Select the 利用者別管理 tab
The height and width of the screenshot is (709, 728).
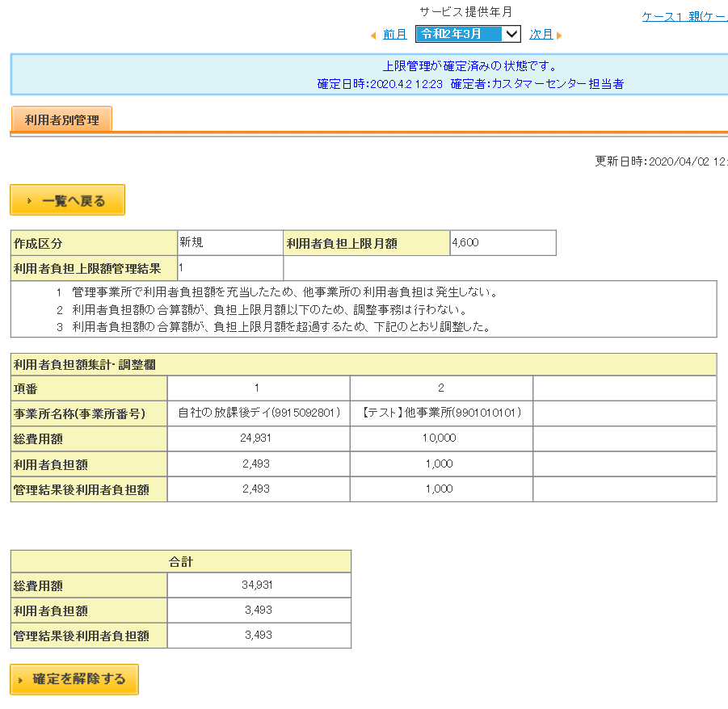click(61, 120)
